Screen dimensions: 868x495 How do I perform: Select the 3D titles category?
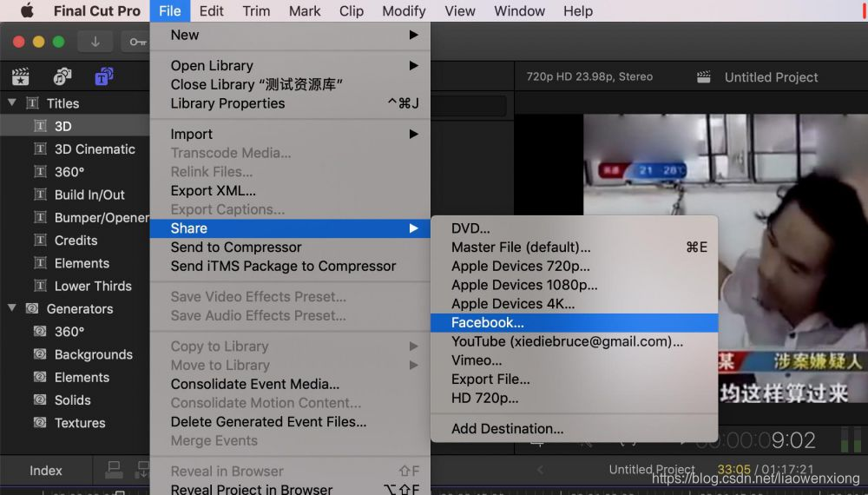75,126
